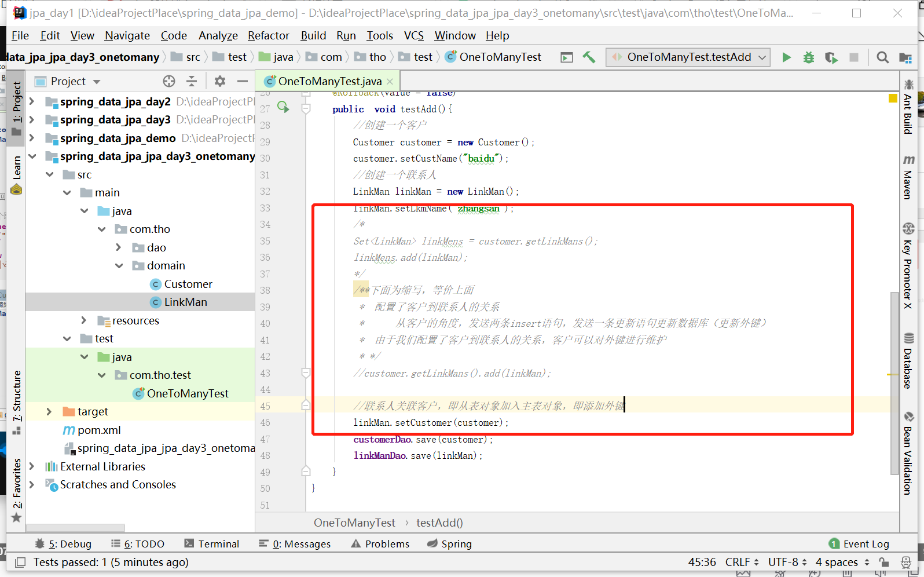
Task: Open the Problems tool window
Action: click(380, 544)
